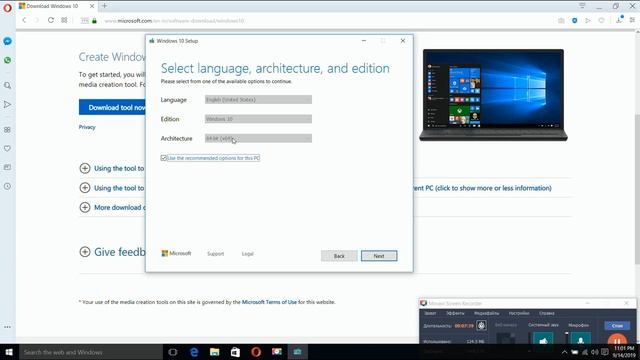640x360 pixels.
Task: Toggle the system sound icon in Movavi recorder
Action: [x=543, y=339]
